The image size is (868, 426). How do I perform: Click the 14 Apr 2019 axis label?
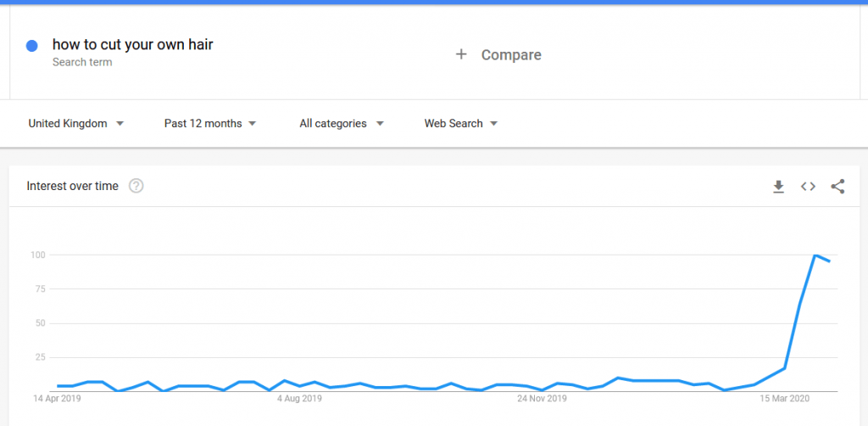pos(57,398)
